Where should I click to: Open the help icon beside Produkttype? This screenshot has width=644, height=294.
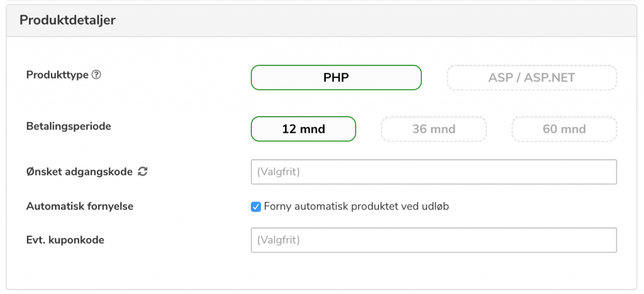pos(96,76)
